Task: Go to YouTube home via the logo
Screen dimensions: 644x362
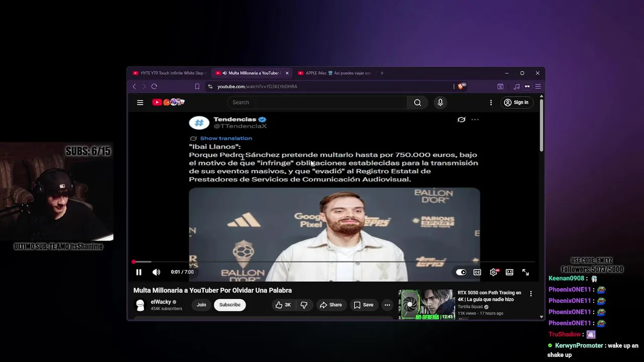Action: point(169,103)
